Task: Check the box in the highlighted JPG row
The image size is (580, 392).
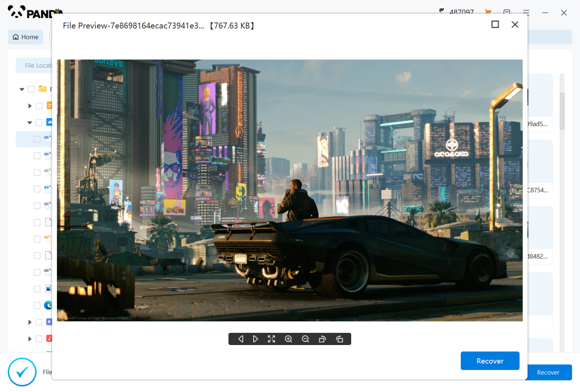Action: point(37,139)
